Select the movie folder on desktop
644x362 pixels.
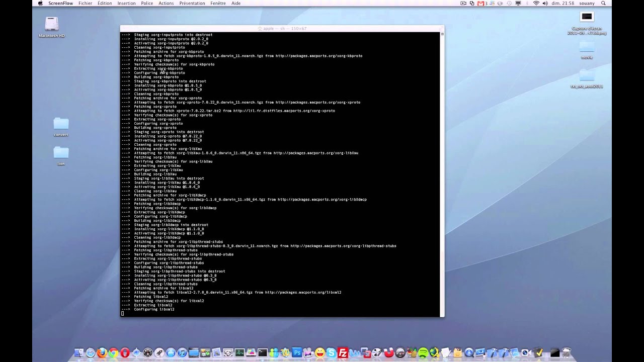[587, 50]
